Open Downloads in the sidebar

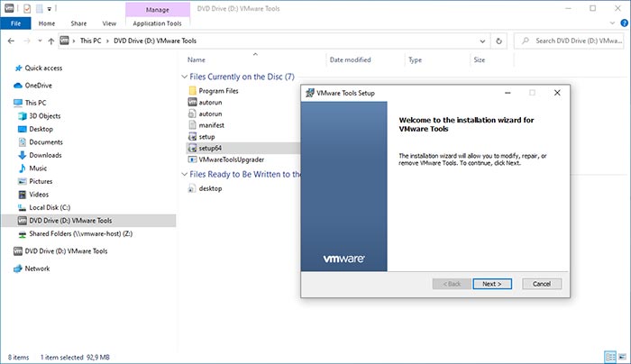click(45, 155)
